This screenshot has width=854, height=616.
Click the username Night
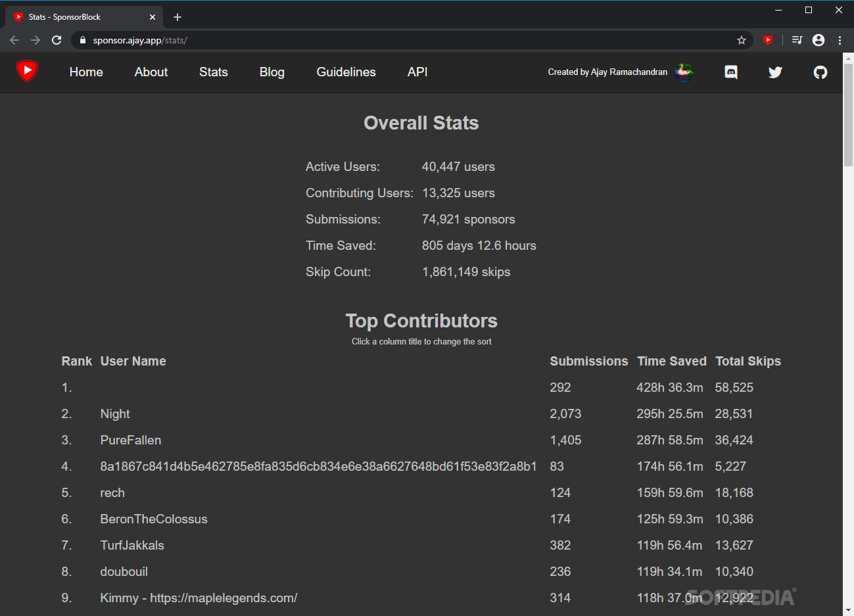tap(115, 414)
